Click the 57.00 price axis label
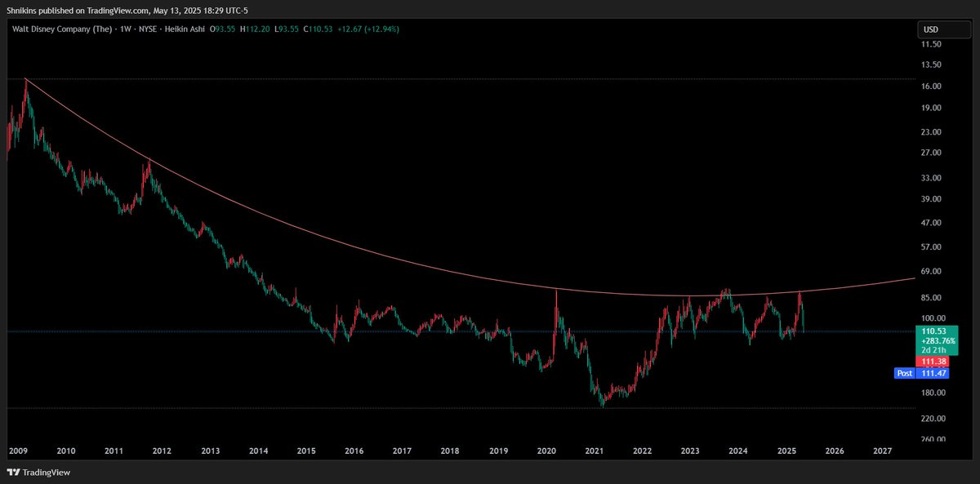The width and height of the screenshot is (980, 484). pos(932,246)
